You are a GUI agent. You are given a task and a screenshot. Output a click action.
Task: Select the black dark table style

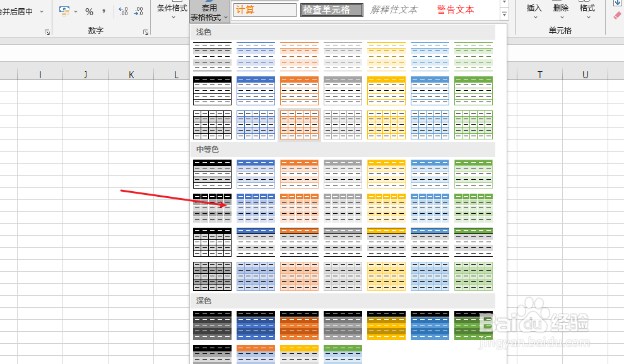[212, 326]
